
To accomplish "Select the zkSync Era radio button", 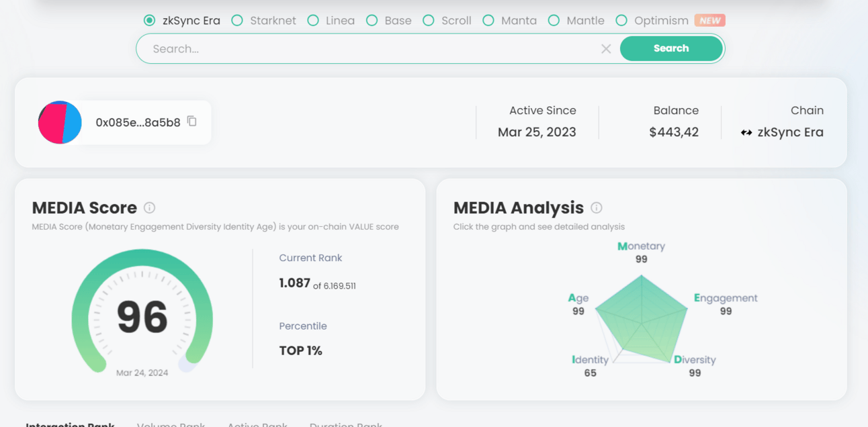I will (x=150, y=20).
